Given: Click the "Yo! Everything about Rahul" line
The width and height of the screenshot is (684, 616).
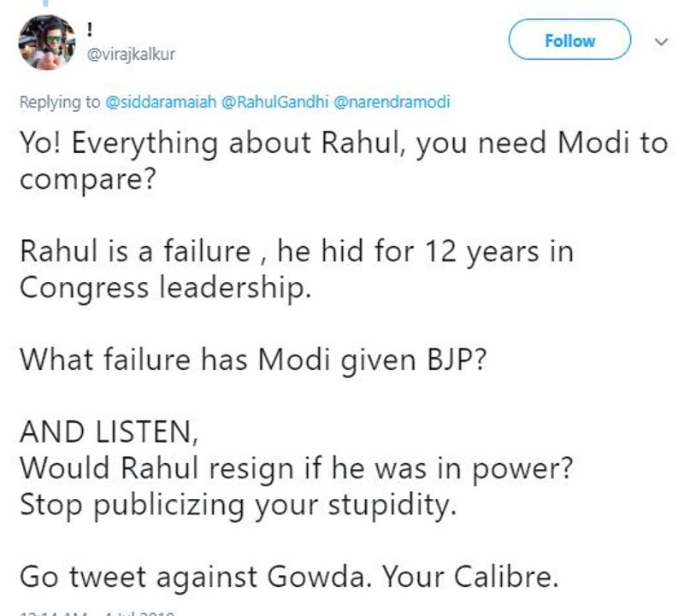Looking at the screenshot, I should point(344,144).
